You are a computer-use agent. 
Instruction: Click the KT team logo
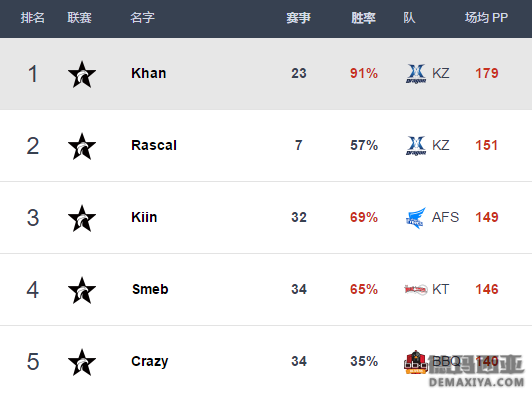[416, 289]
